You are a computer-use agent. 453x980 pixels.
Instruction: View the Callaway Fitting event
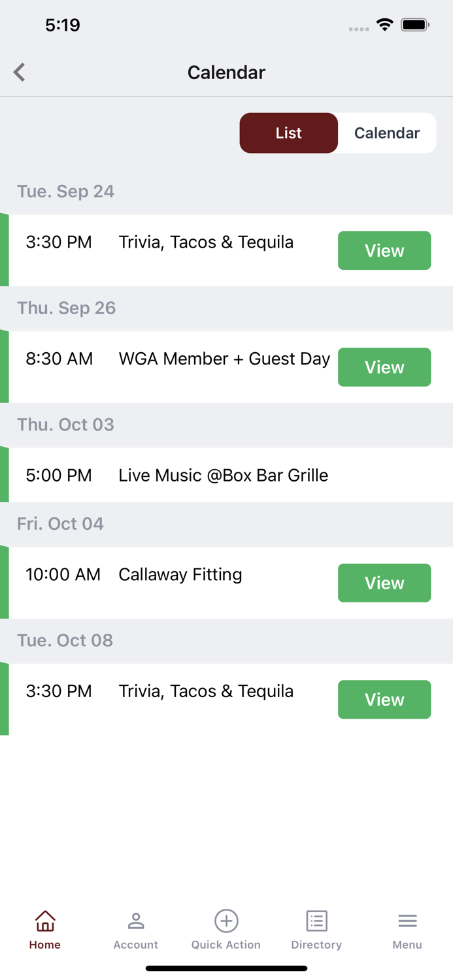pyautogui.click(x=384, y=583)
